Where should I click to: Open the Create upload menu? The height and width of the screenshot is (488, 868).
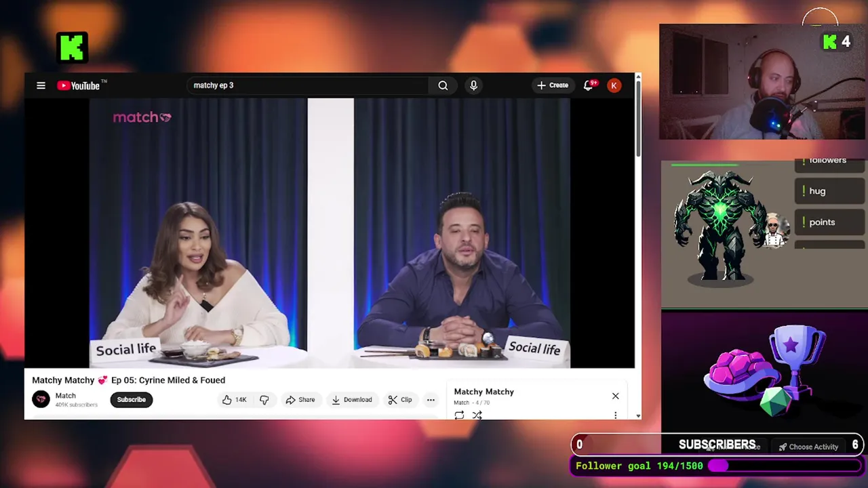coord(553,85)
